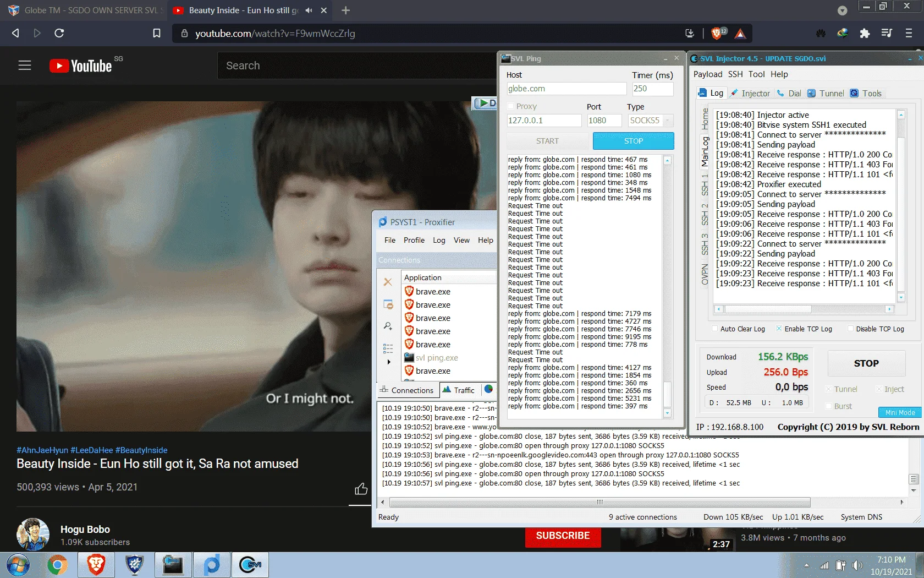The width and height of the screenshot is (924, 578).
Task: Open Brave main menu
Action: coord(909,34)
